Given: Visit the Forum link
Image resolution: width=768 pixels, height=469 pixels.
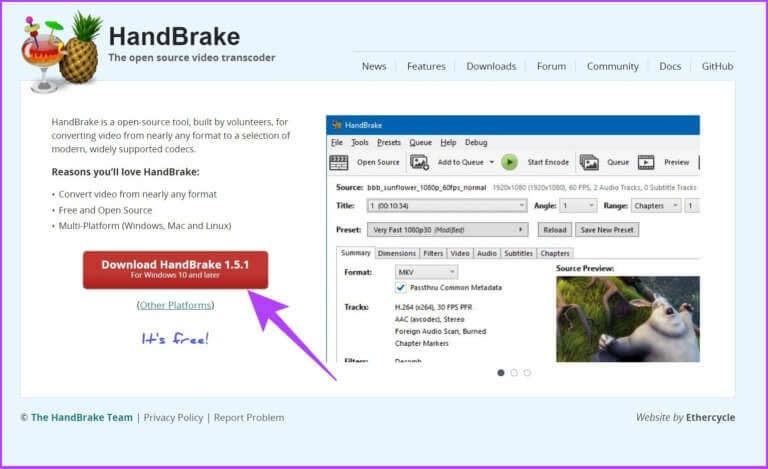Looking at the screenshot, I should 551,66.
